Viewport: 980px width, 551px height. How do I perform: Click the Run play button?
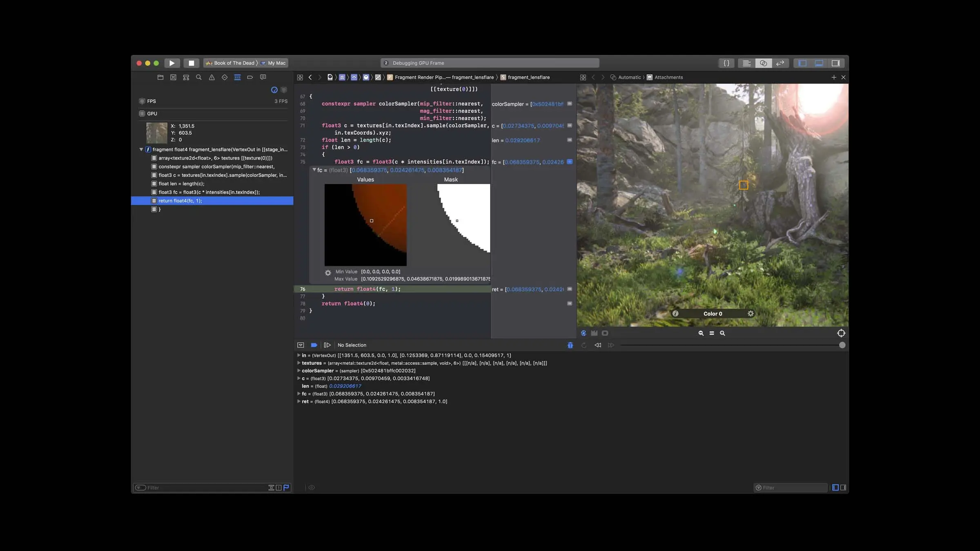(172, 63)
